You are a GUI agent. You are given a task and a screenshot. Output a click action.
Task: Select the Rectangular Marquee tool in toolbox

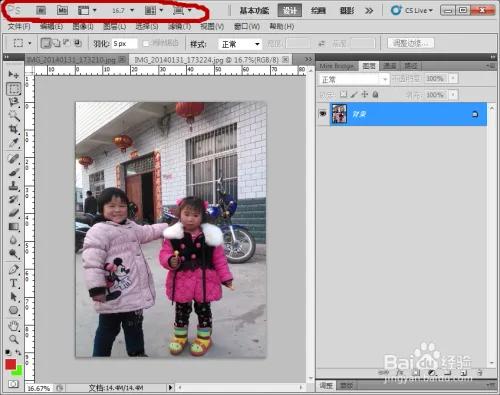tap(14, 89)
